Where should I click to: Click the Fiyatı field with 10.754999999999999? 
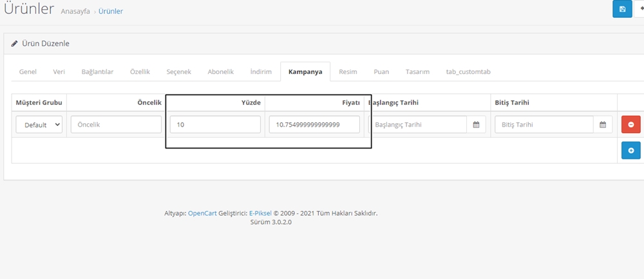314,125
